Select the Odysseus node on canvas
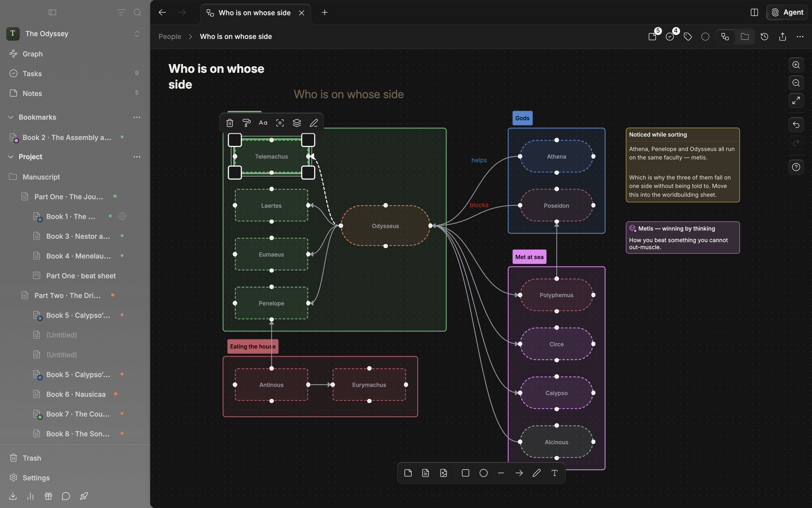This screenshot has width=812, height=508. point(385,226)
